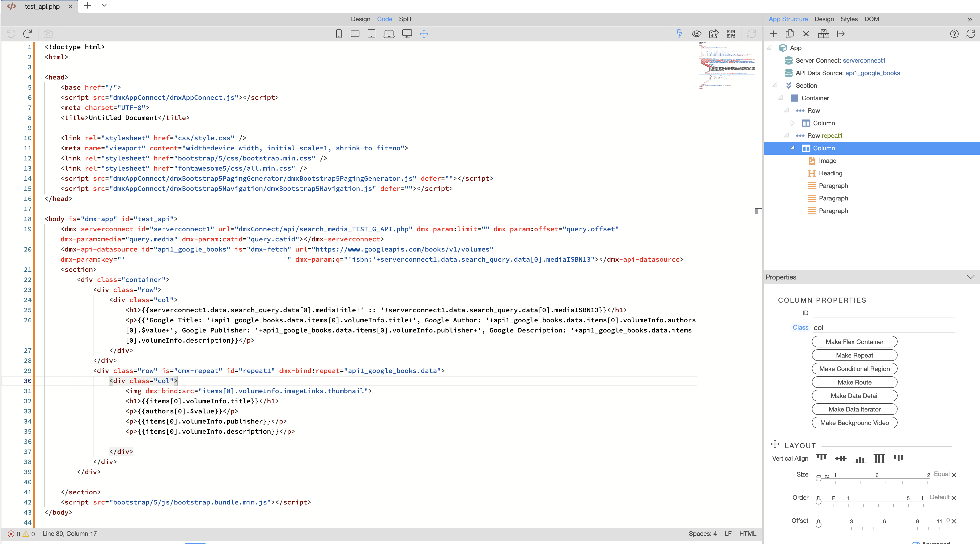Show the QR code icon

(731, 34)
